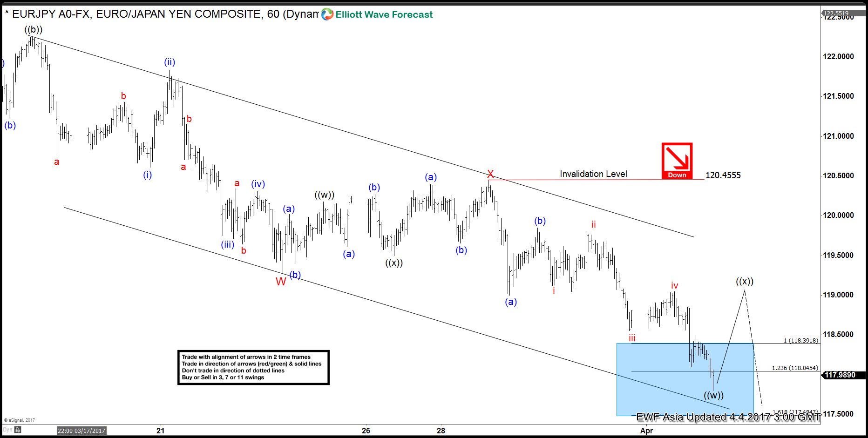Select the W wave marker annotation
Image resolution: width=868 pixels, height=438 pixels.
(x=281, y=281)
